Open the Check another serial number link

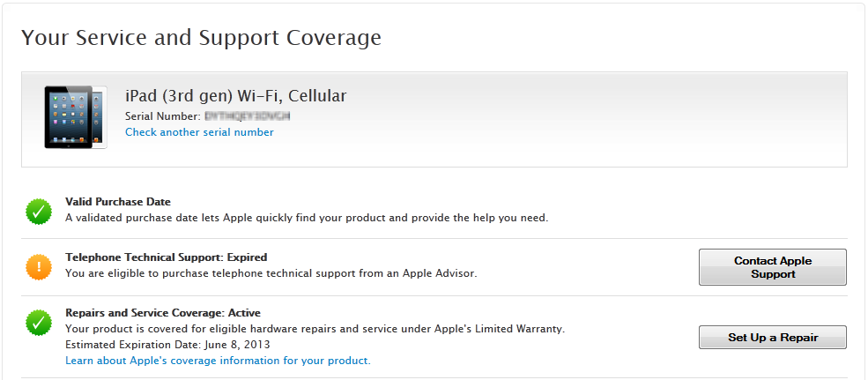199,132
